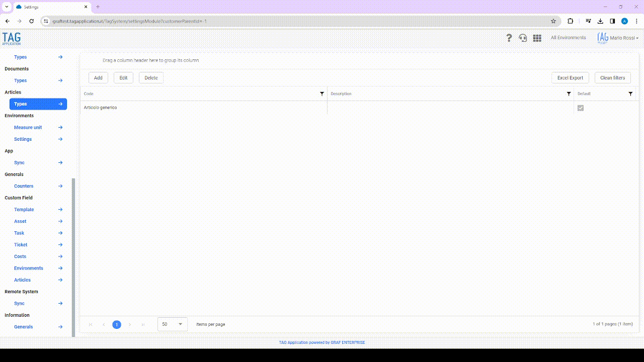This screenshot has width=644, height=362.
Task: Click the sidebar vertical scrollbar
Action: 73,256
